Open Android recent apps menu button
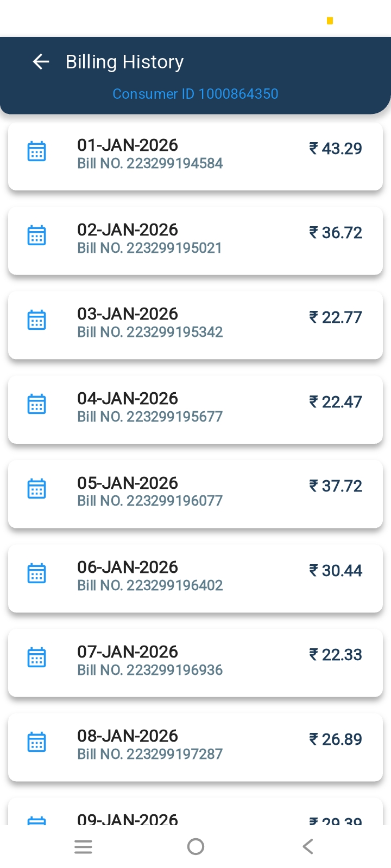This screenshot has width=391, height=868. tap(83, 847)
